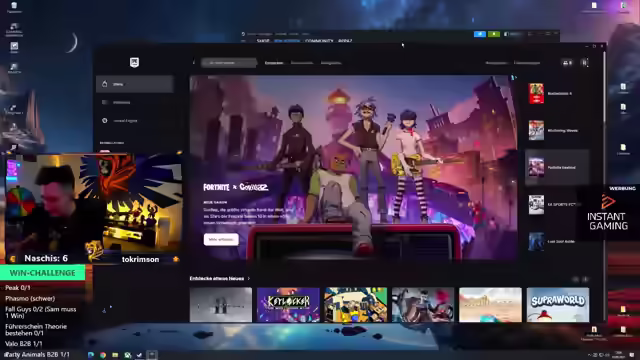Open the Supraworld game tile
The image size is (640, 360).
(558, 305)
